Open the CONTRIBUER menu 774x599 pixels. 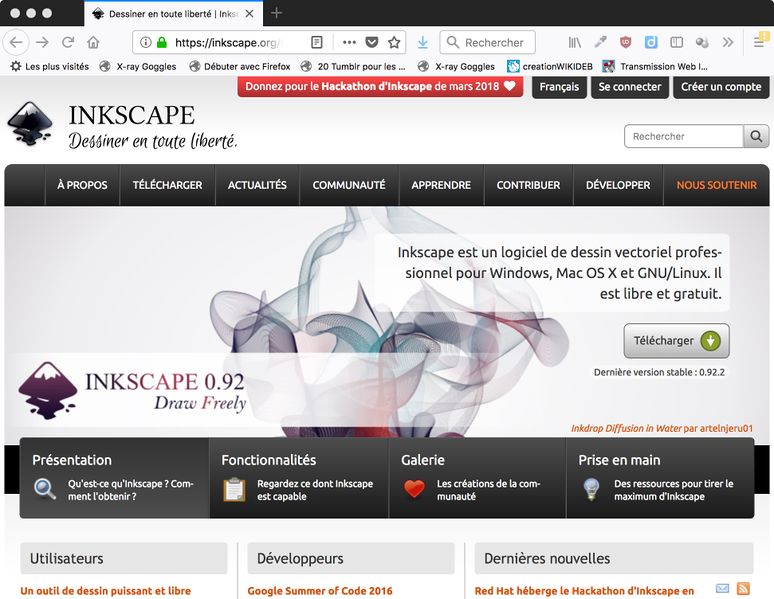coord(528,185)
